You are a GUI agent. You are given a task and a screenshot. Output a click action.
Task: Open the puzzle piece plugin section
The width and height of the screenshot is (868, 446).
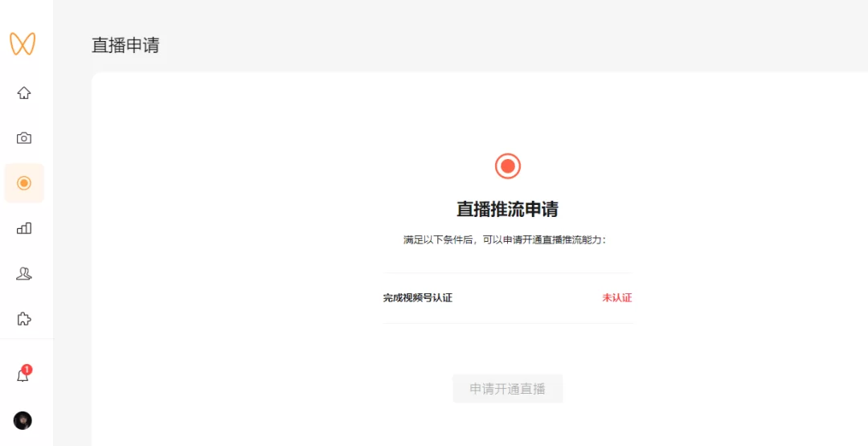click(24, 319)
